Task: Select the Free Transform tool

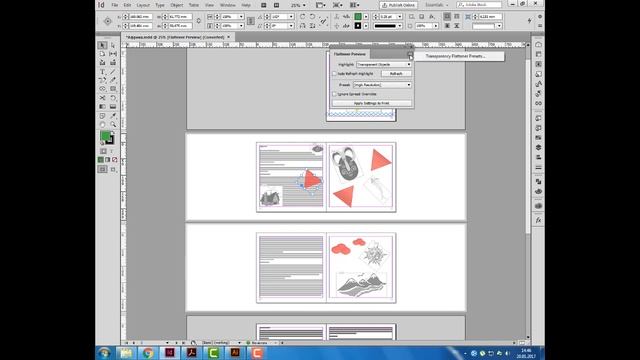Action: point(113,98)
